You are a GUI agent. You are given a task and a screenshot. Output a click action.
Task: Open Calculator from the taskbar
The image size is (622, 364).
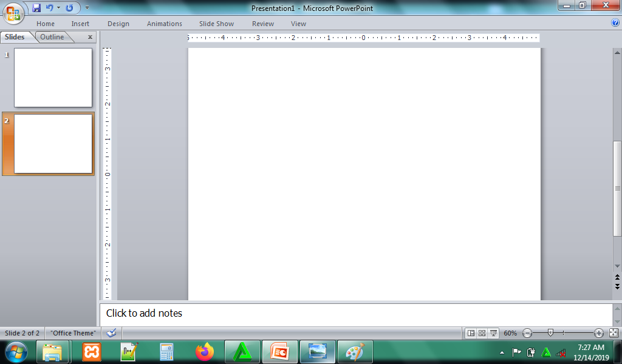pyautogui.click(x=166, y=352)
